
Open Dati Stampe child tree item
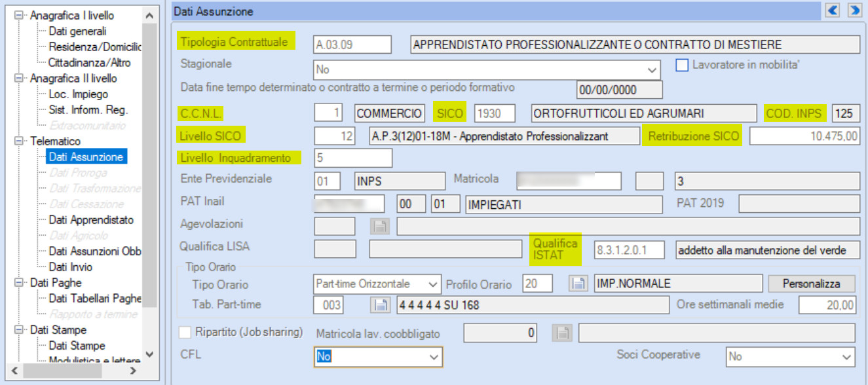[x=77, y=345]
